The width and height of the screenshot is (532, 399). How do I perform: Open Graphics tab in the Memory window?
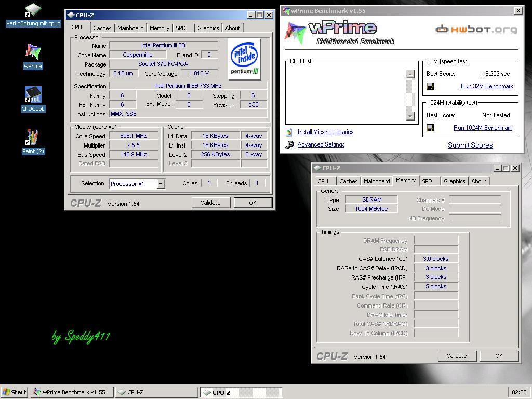coord(454,181)
